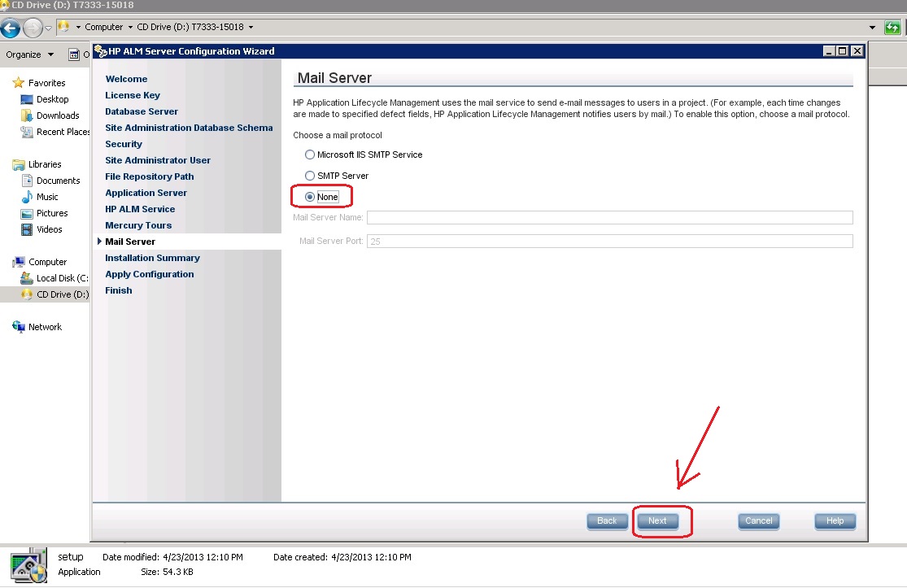
Task: Cancel the ALM configuration wizard
Action: click(758, 521)
